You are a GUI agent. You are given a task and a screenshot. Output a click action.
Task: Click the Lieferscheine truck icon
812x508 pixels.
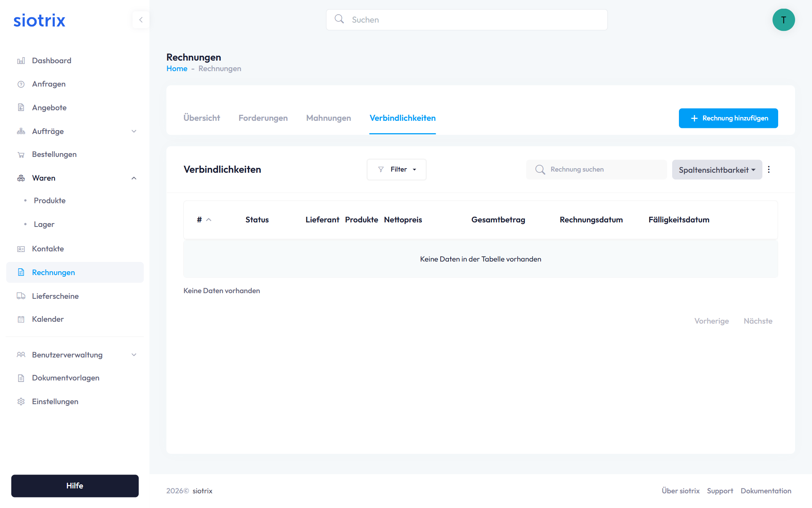[21, 296]
